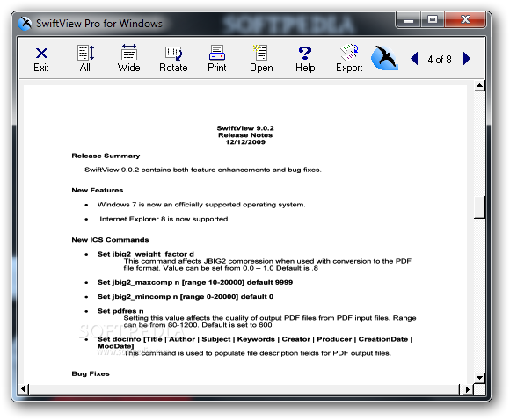510x420 pixels.
Task: Click 'Set jbig2_maxcomp n' line
Action: (195, 283)
